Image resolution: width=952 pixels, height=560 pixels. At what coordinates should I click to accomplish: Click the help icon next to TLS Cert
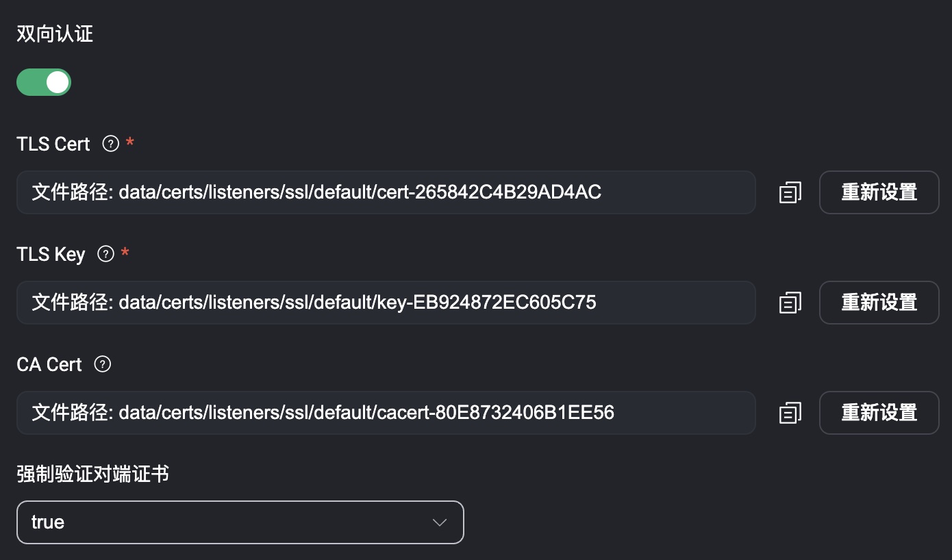tap(110, 144)
